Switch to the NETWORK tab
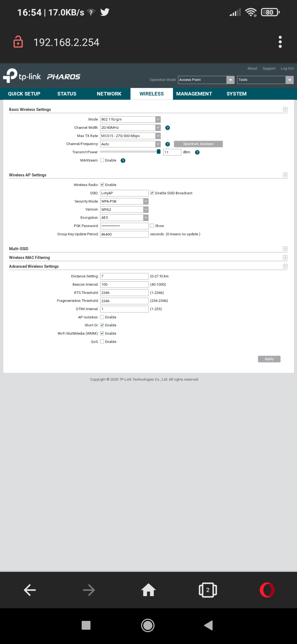Screen dimensions: 297x644 click(109, 94)
